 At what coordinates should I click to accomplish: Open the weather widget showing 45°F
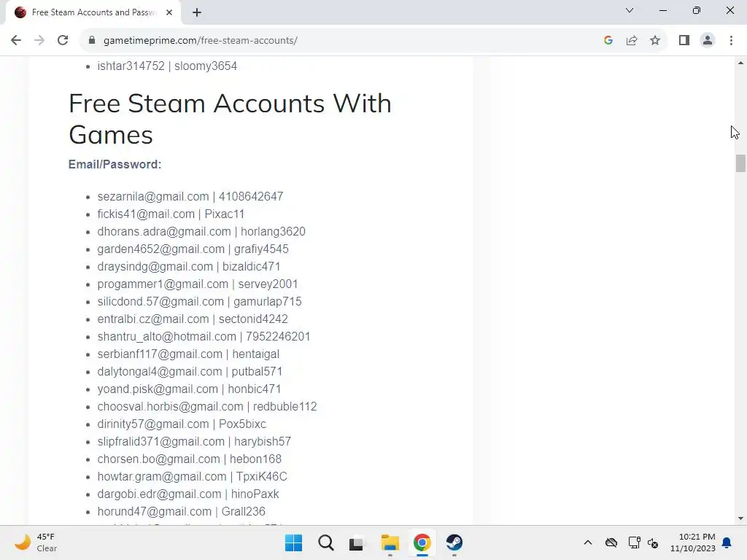[36, 542]
